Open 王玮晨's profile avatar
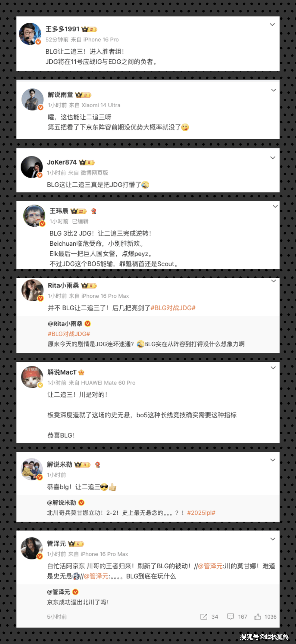 point(34,216)
